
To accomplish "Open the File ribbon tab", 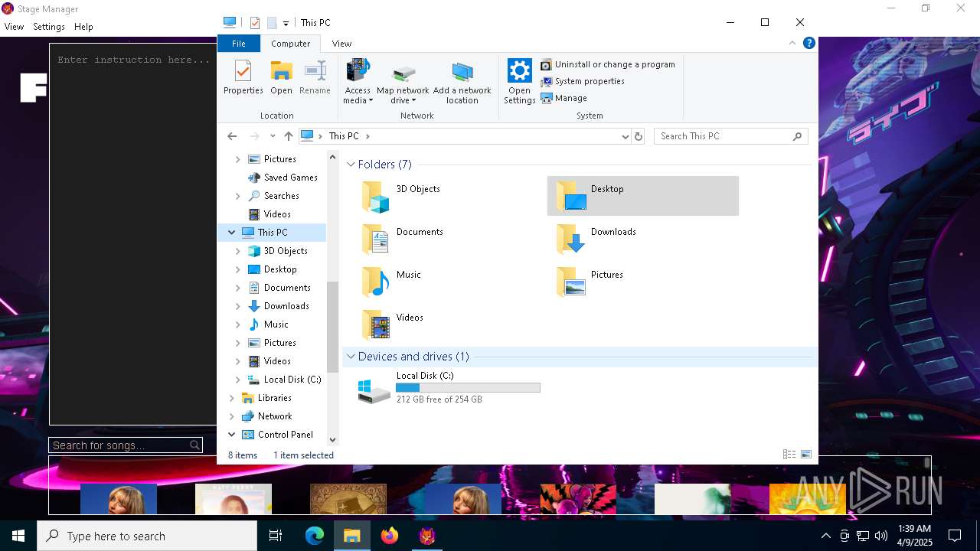I will coord(239,44).
